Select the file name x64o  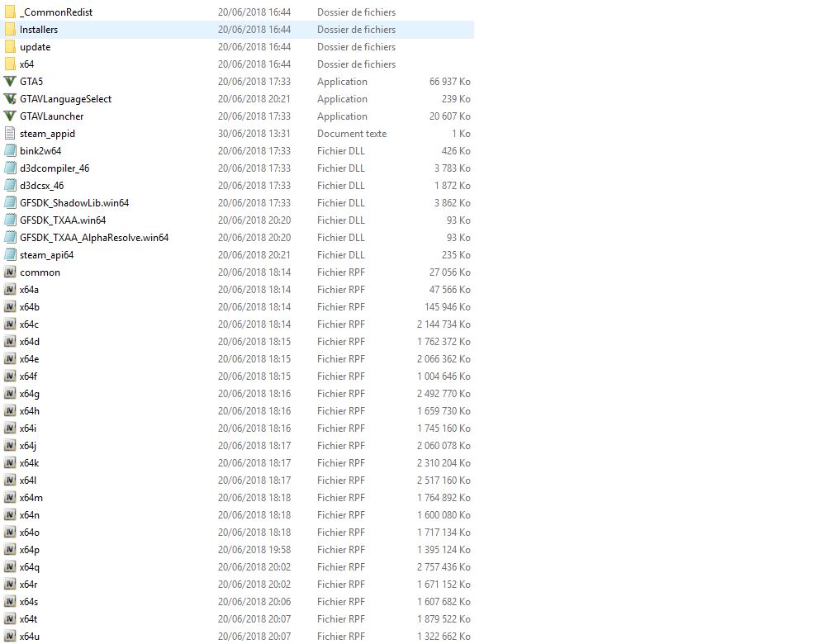pos(30,533)
